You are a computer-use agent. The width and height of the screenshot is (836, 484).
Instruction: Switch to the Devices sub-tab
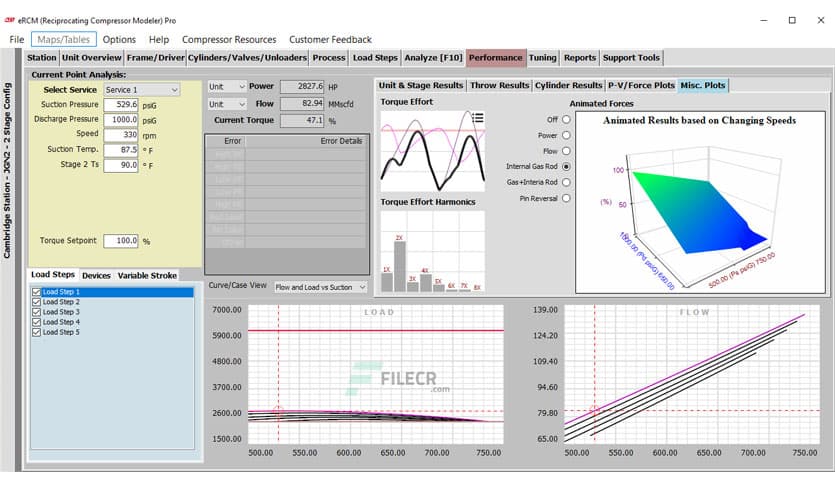point(97,276)
